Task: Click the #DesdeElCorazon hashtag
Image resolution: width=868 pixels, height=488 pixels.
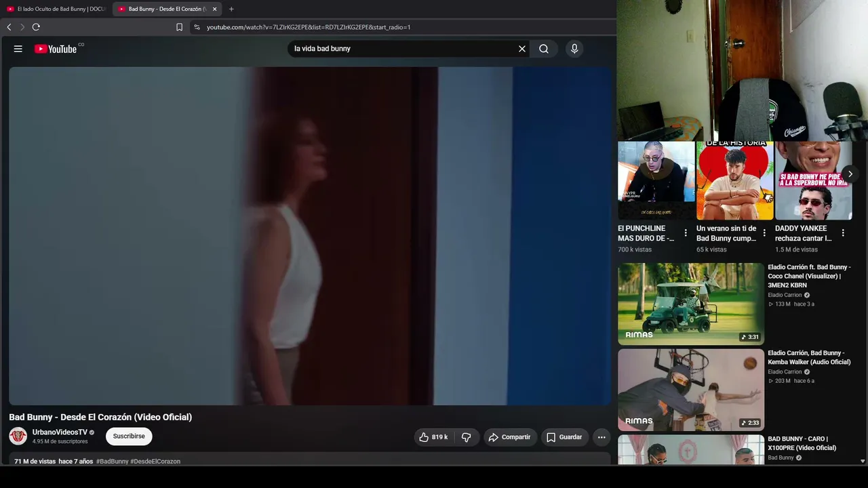Action: pyautogui.click(x=155, y=462)
